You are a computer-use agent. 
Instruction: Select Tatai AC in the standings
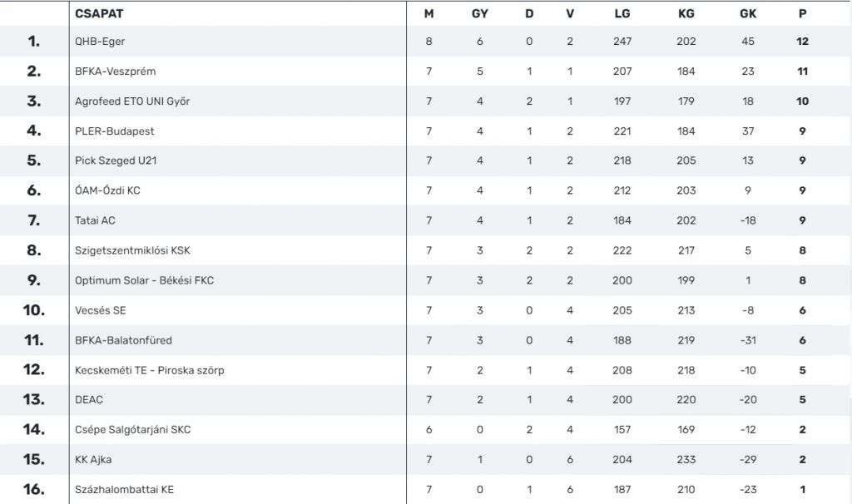click(95, 220)
